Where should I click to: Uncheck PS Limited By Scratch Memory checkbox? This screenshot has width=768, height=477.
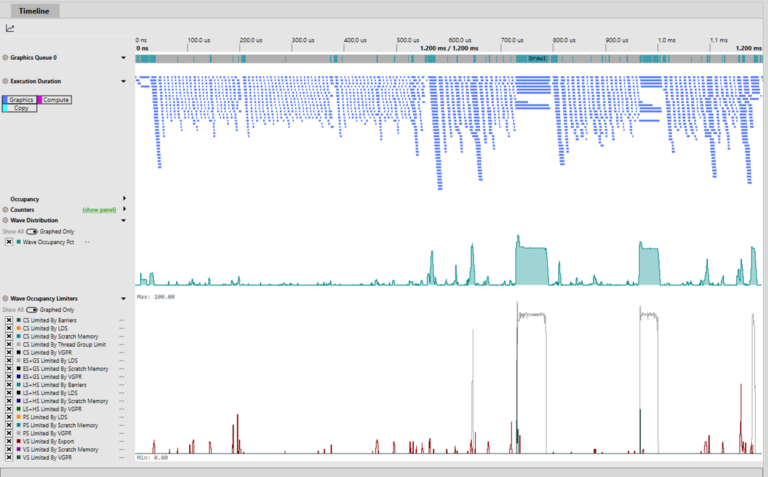click(9, 425)
